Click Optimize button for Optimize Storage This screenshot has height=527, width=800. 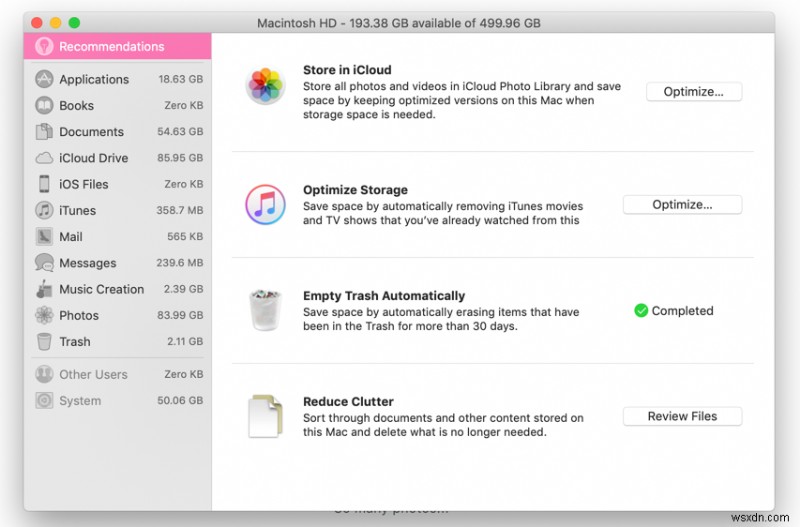point(682,205)
